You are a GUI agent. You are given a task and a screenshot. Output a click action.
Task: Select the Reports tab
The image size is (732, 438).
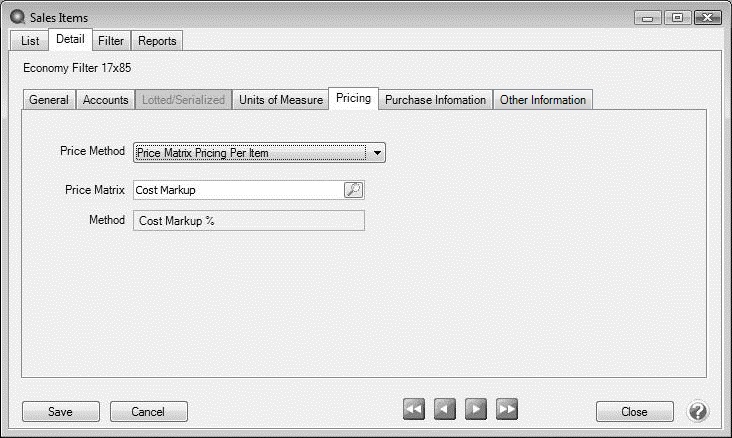pos(157,41)
